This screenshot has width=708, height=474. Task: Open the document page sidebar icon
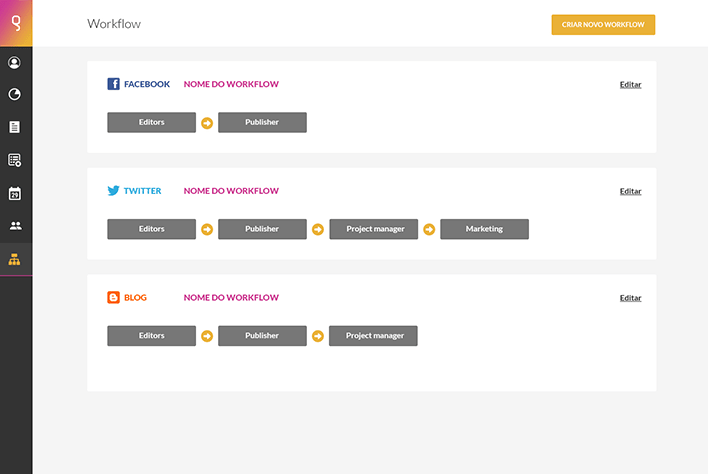click(x=14, y=127)
